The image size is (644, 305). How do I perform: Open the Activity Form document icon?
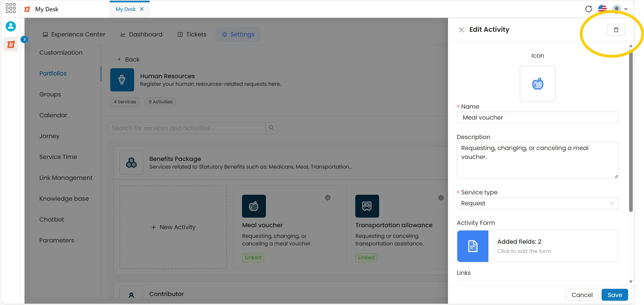pos(472,246)
